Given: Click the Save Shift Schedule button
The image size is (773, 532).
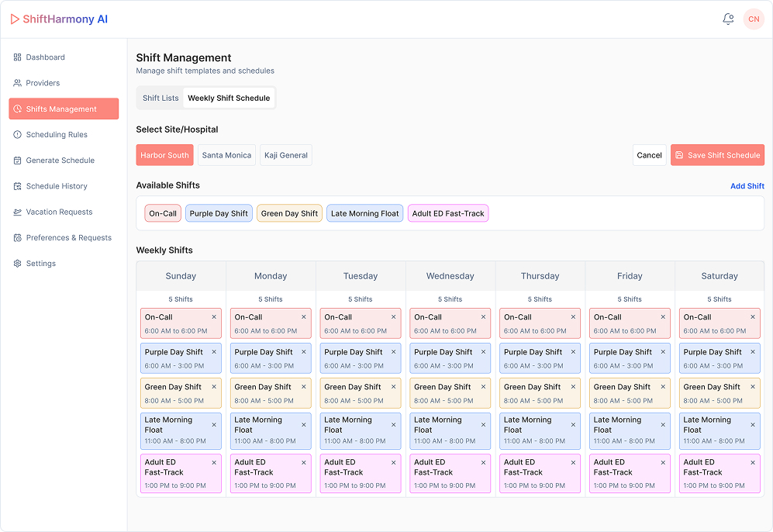Looking at the screenshot, I should click(x=717, y=155).
